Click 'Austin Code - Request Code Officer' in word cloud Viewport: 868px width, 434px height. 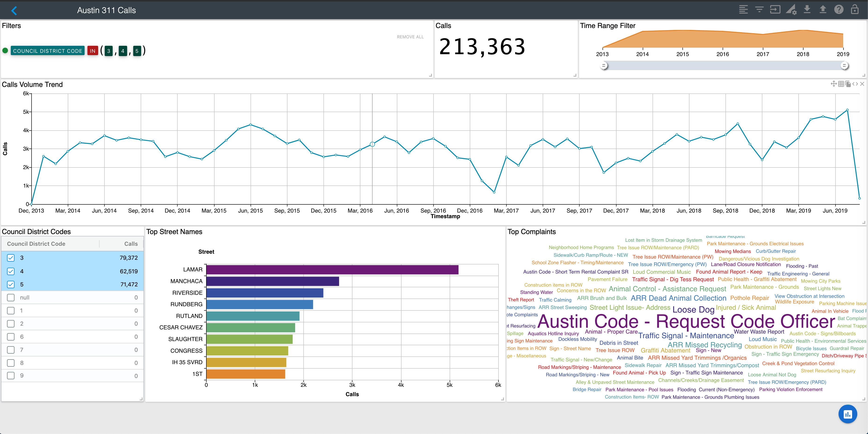pyautogui.click(x=686, y=322)
